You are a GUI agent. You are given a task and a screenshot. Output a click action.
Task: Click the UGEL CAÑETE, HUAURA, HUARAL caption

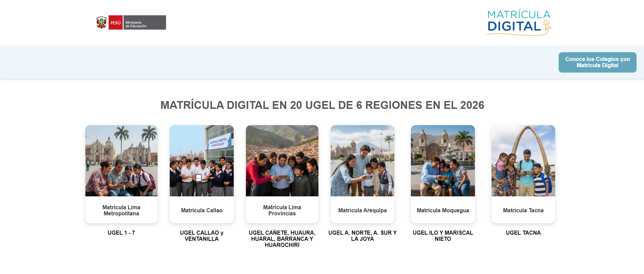pos(282,239)
